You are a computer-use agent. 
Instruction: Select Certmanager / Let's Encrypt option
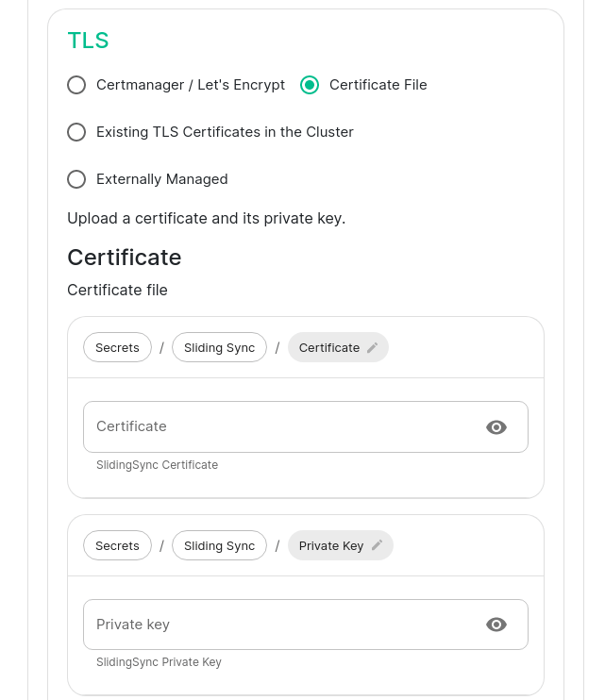pyautogui.click(x=76, y=85)
